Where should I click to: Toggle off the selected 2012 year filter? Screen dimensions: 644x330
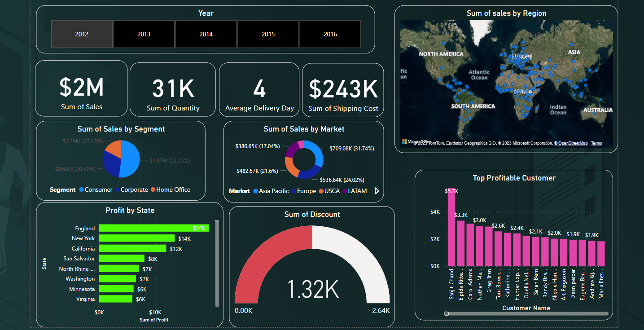82,34
